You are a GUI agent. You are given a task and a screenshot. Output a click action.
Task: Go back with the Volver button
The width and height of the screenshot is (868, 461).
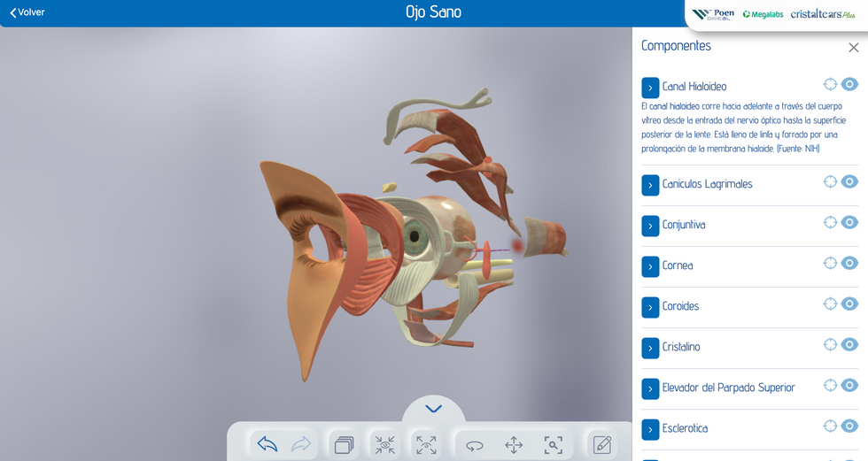tap(27, 12)
